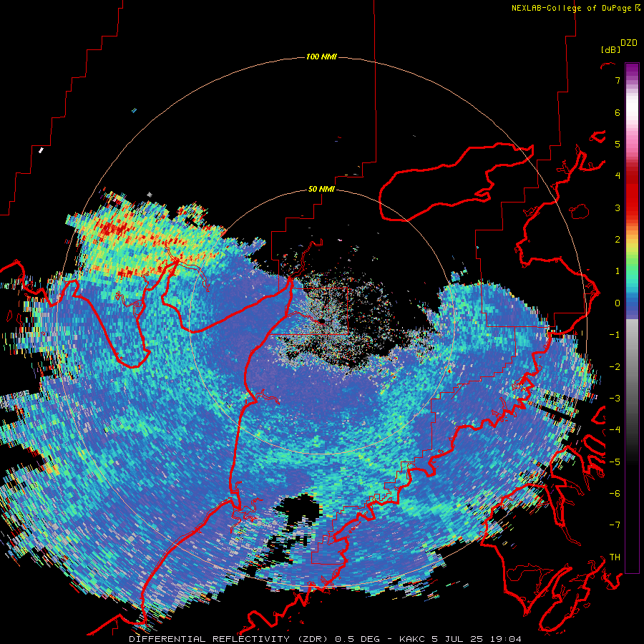This screenshot has width=644, height=644.
Task: Click the -5 value on color scale
Action: tap(615, 462)
